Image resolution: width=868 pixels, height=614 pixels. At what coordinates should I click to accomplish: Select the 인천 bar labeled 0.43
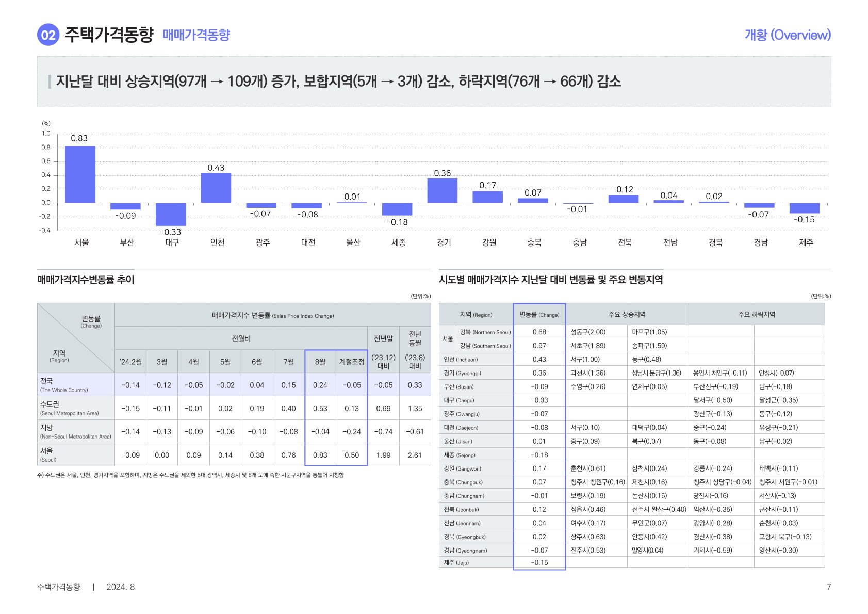(x=216, y=188)
